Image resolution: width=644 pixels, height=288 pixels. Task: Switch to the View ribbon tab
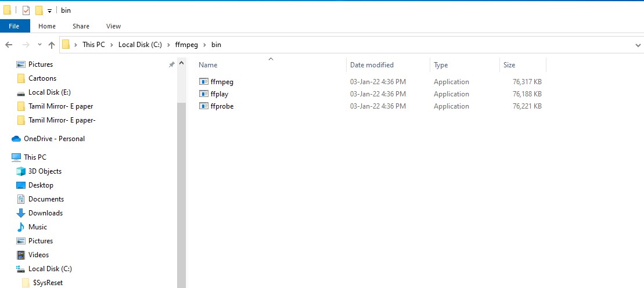(x=113, y=26)
